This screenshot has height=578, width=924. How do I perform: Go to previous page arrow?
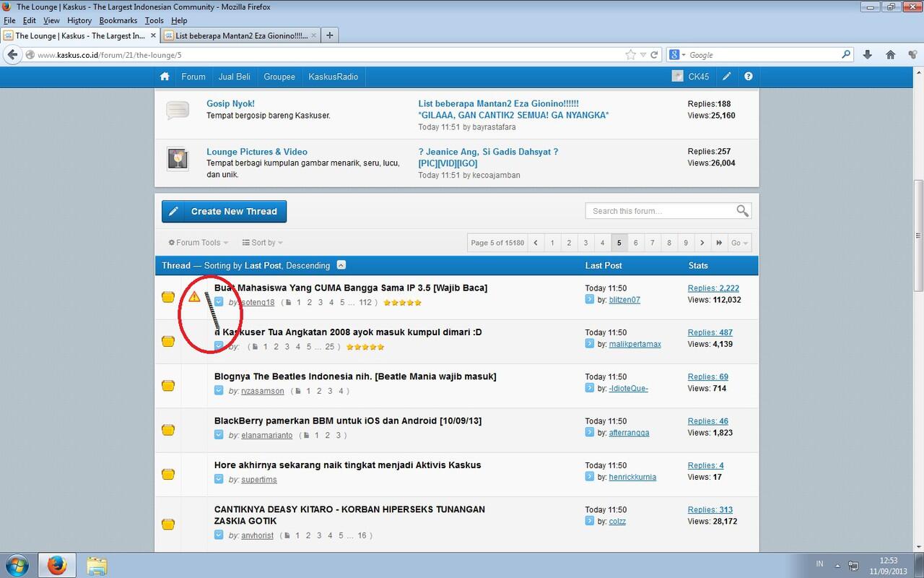pos(536,243)
